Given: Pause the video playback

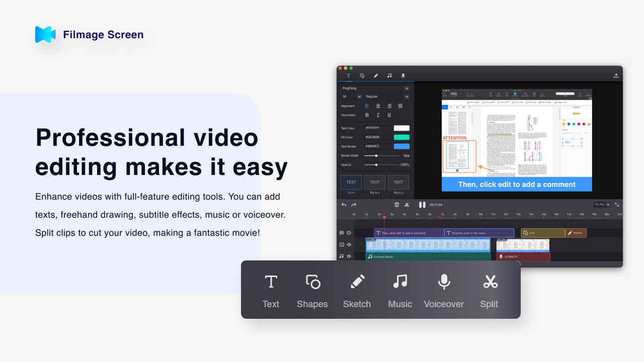Looking at the screenshot, I should 422,205.
